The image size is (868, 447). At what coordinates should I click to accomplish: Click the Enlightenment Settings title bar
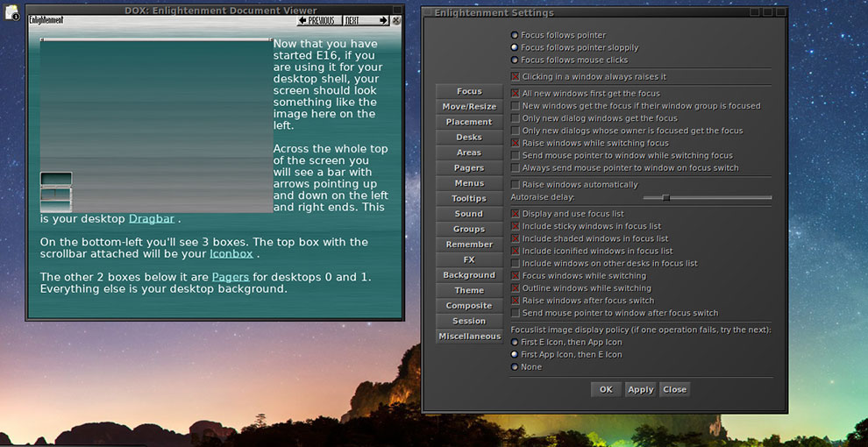[590, 12]
